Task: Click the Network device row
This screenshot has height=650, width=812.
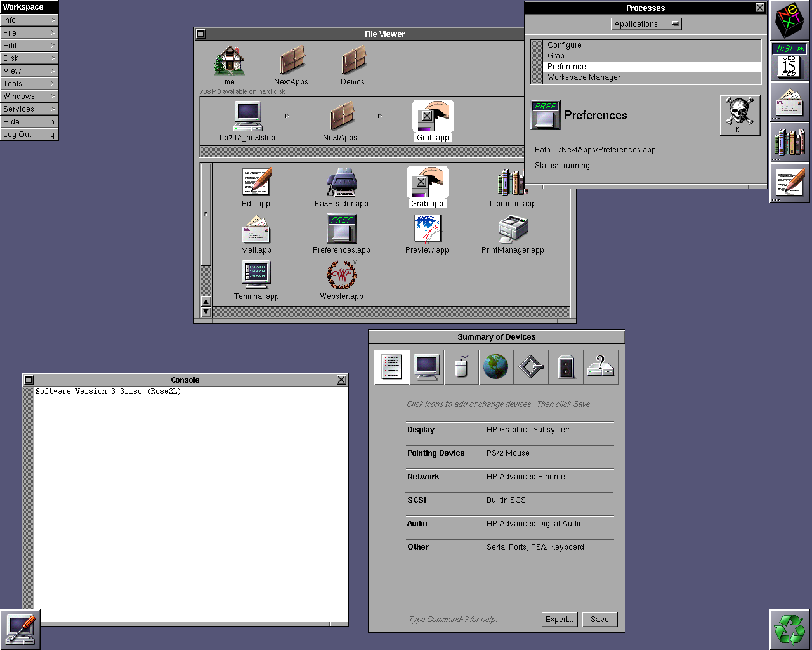Action: coord(510,477)
